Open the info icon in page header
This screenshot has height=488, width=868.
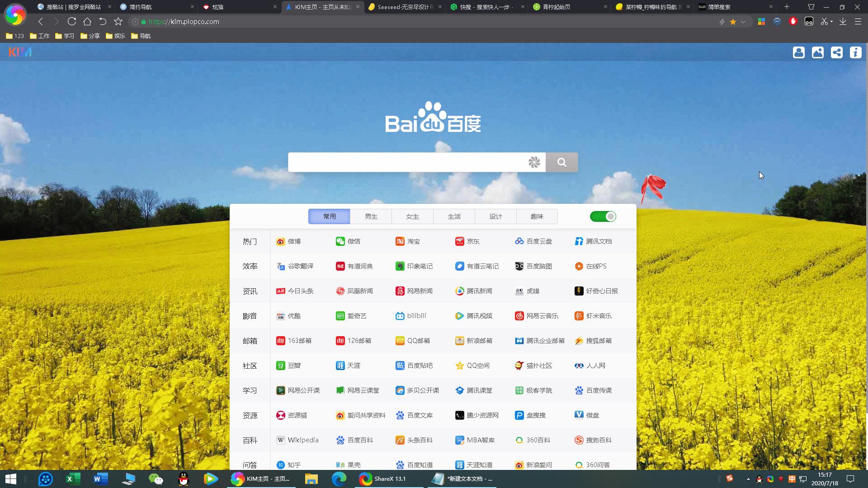pos(855,52)
